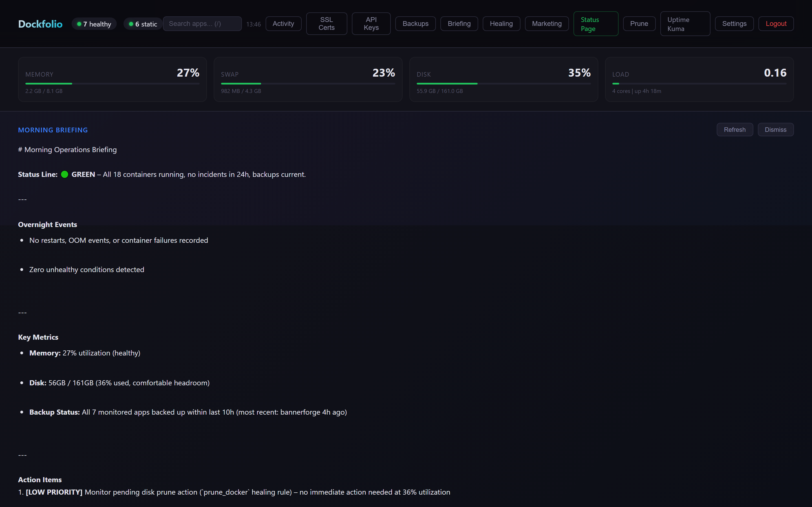The height and width of the screenshot is (507, 812).
Task: Open Settings
Action: 734,24
